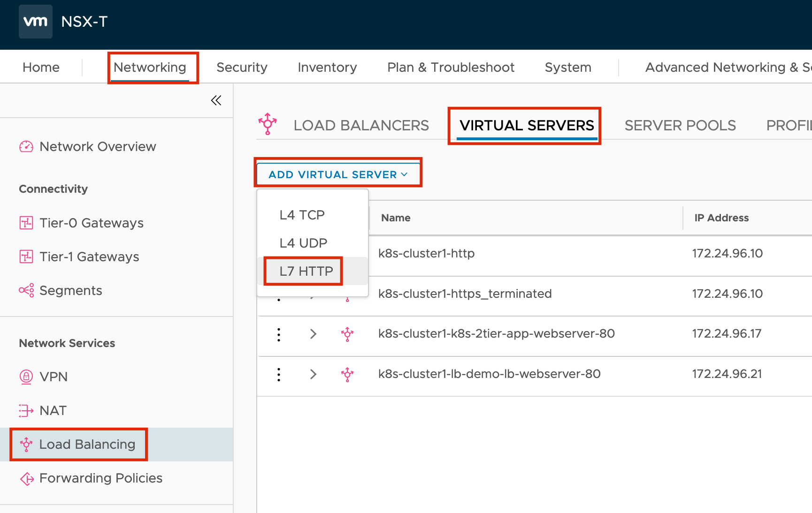Image resolution: width=812 pixels, height=513 pixels.
Task: Open the NAT section
Action: [x=53, y=410]
